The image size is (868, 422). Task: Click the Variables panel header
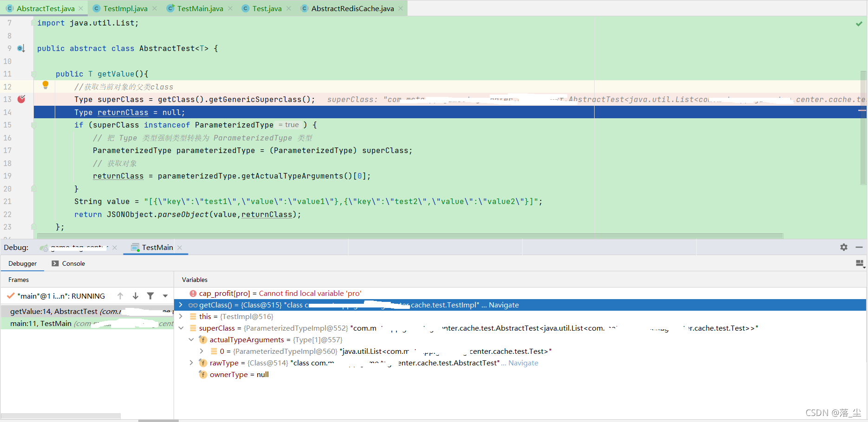click(x=194, y=280)
